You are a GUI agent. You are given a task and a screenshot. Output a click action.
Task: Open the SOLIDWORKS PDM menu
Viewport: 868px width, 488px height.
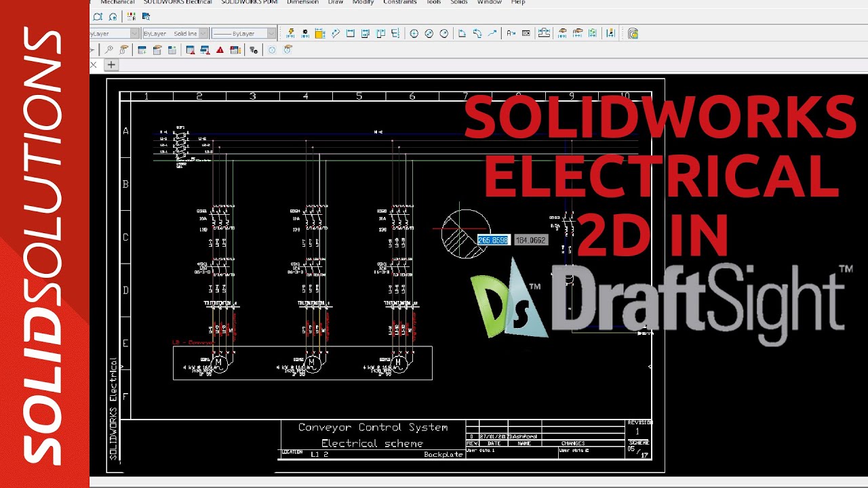(x=250, y=3)
